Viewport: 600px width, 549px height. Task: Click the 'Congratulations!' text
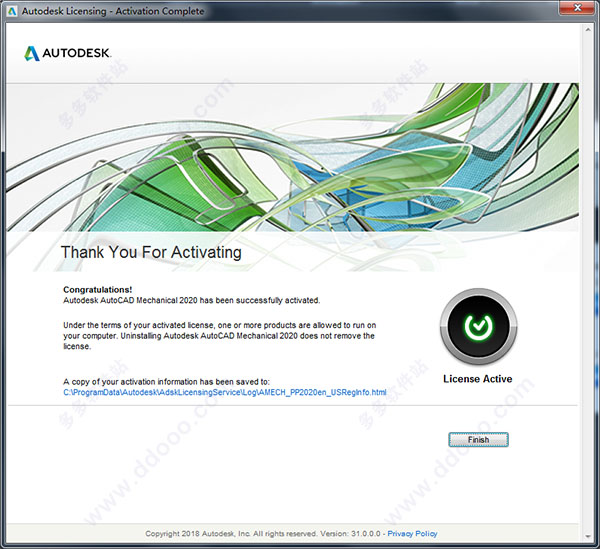[98, 290]
